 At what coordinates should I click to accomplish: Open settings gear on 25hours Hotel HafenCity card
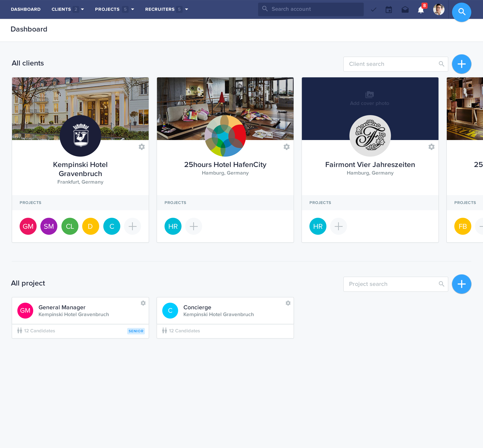[x=287, y=147]
